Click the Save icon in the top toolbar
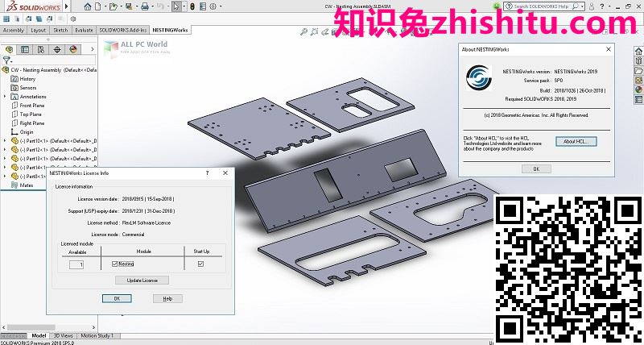 129,6
